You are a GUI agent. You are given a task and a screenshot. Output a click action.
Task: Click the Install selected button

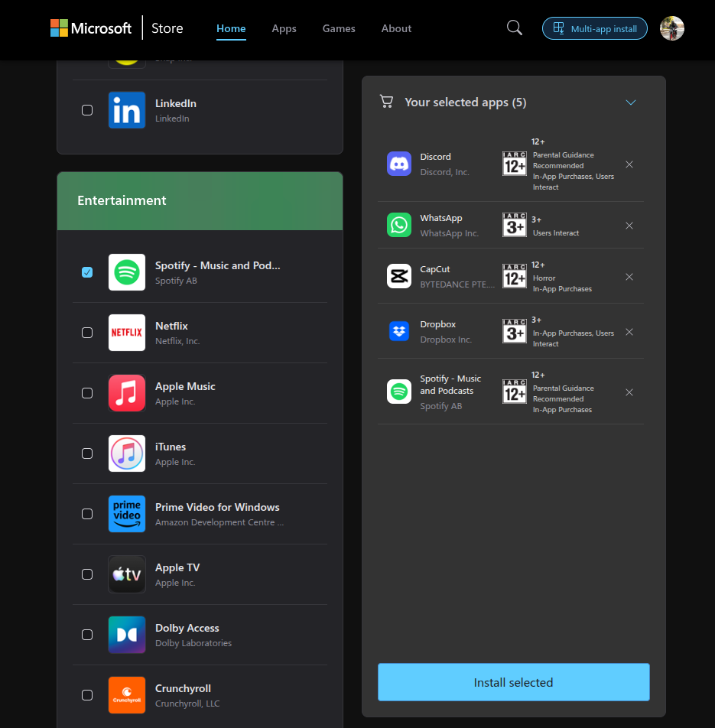point(513,681)
